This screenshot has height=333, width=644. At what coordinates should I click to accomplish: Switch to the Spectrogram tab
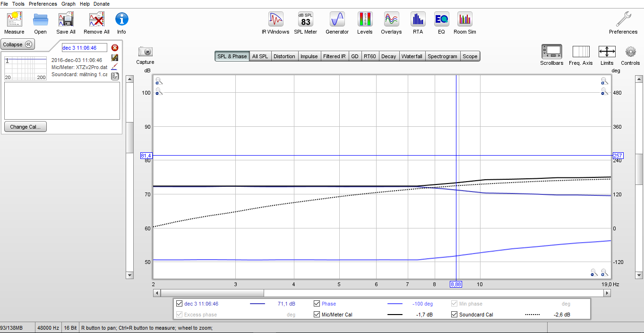(443, 56)
